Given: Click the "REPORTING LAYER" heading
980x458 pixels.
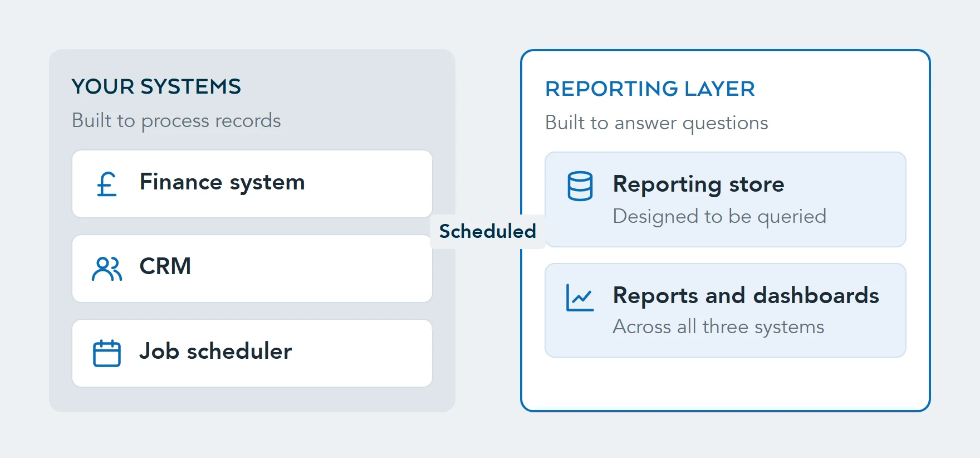Looking at the screenshot, I should 650,89.
